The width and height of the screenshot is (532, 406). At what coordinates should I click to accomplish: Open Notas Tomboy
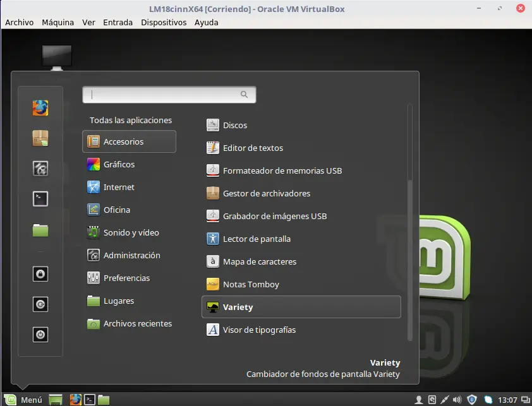click(x=251, y=284)
